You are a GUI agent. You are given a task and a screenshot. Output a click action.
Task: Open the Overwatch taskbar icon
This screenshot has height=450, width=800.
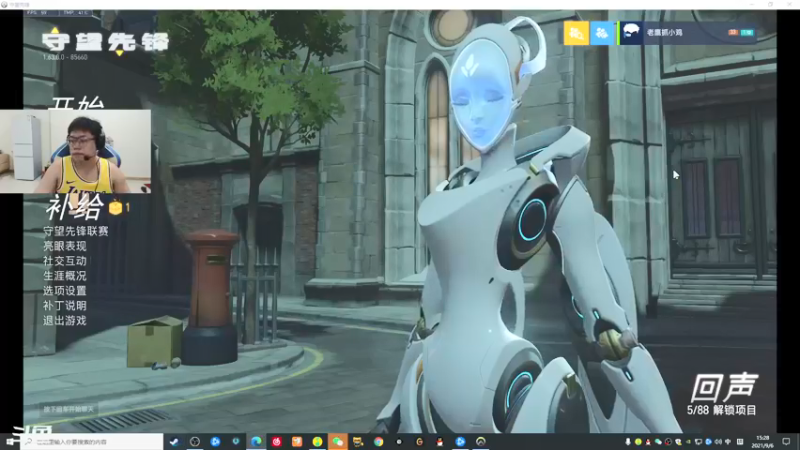click(481, 442)
